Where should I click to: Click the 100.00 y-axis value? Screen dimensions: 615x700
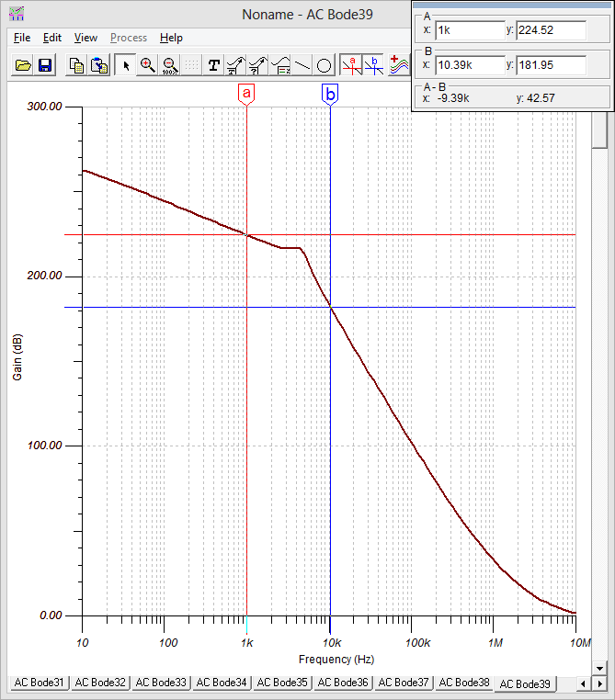[44, 446]
